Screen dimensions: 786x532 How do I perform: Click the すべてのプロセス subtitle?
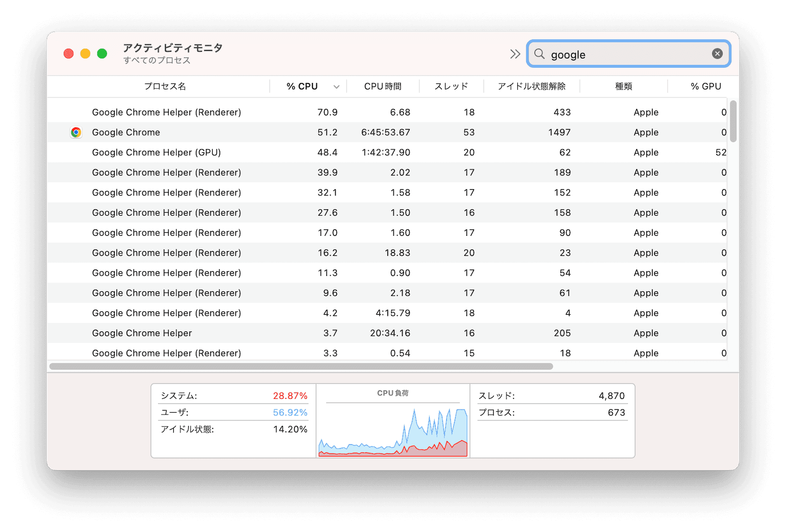click(x=157, y=60)
